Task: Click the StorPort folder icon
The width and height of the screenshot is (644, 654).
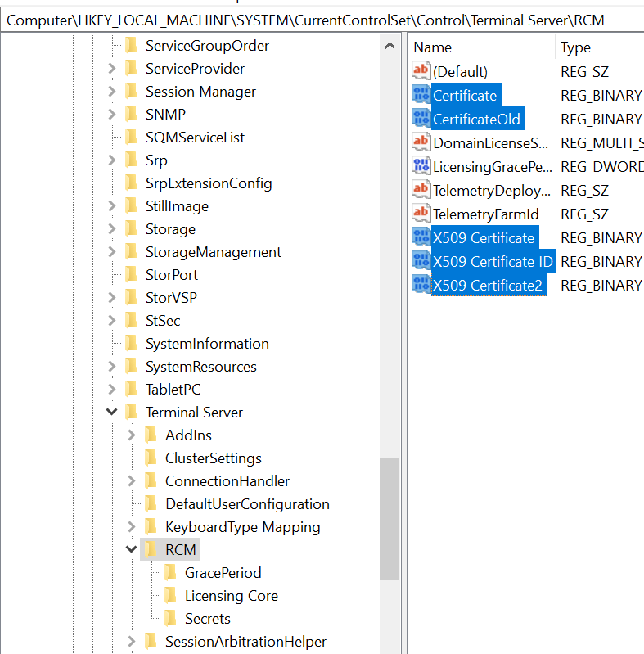Action: pyautogui.click(x=131, y=274)
